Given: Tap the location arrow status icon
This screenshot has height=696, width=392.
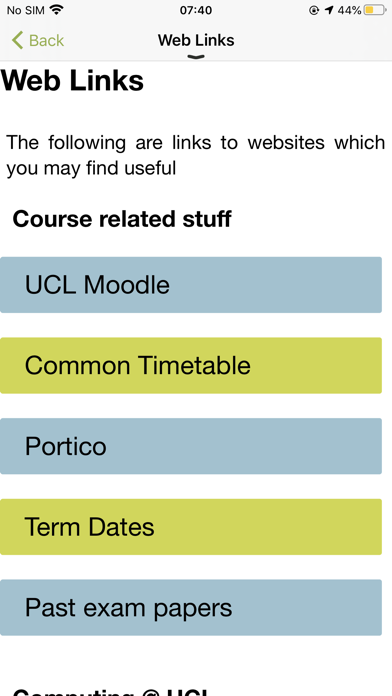Looking at the screenshot, I should (x=329, y=10).
